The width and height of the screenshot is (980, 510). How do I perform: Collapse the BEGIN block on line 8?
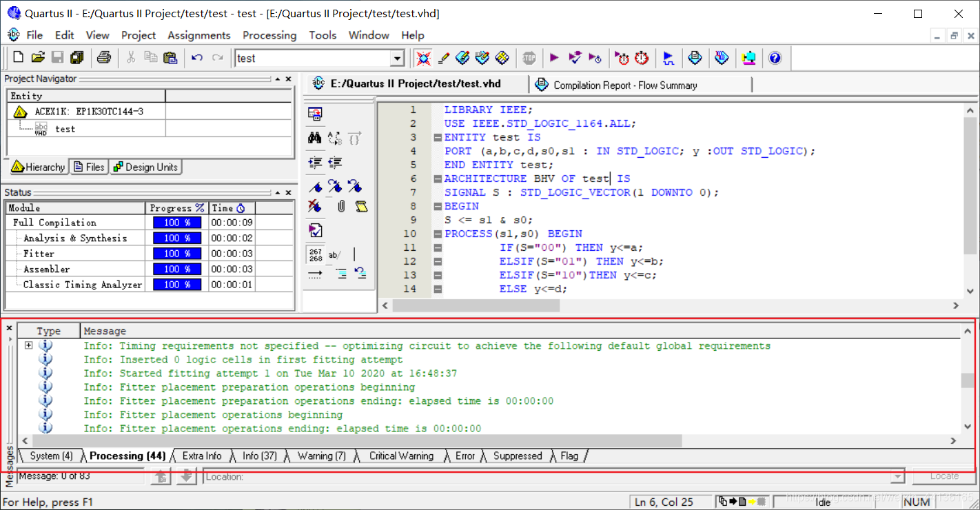pos(437,206)
